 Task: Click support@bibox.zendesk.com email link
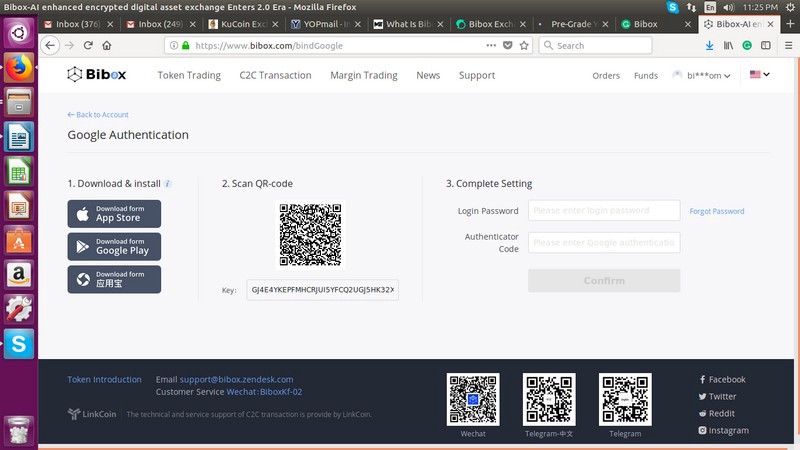(x=236, y=379)
